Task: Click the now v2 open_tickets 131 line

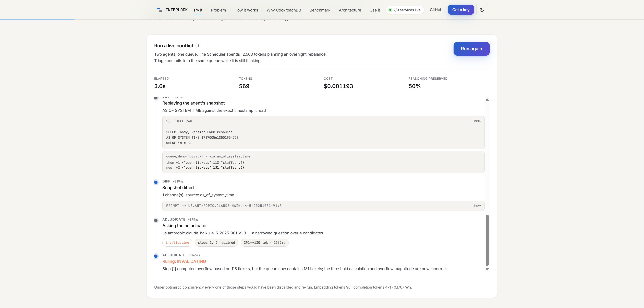Action: (x=205, y=168)
